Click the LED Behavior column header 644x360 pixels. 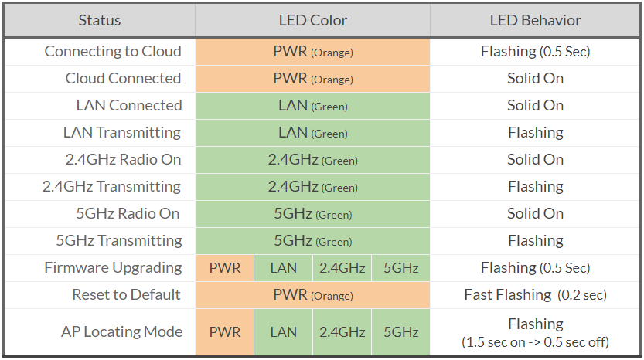[x=535, y=21]
